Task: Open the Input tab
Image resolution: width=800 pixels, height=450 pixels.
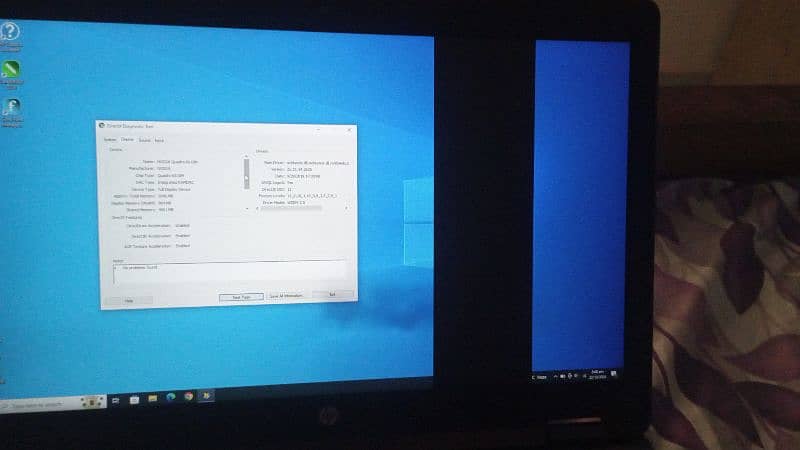Action: [159, 141]
